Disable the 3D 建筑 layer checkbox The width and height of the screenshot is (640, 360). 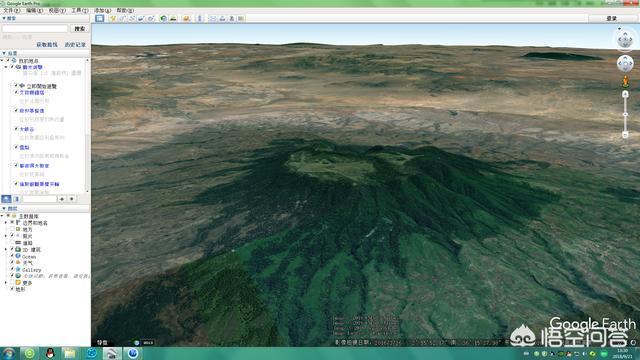12,249
